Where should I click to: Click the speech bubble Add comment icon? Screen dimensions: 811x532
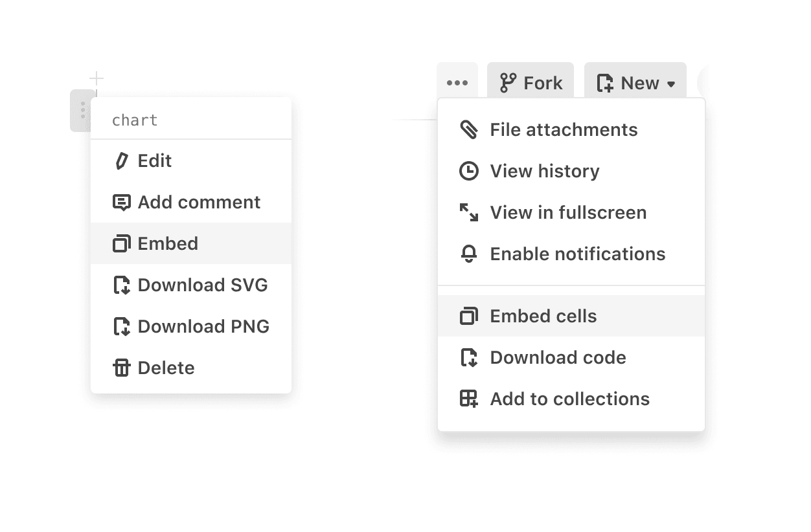[x=121, y=203]
